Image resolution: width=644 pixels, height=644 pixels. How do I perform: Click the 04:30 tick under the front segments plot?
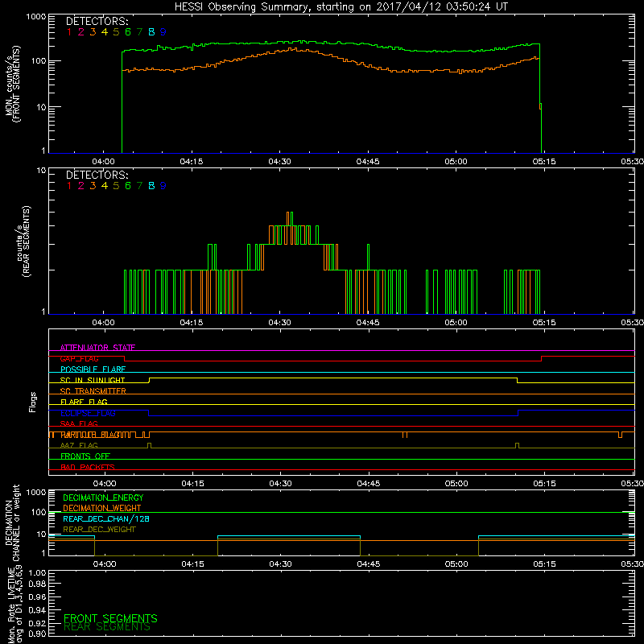coord(279,162)
